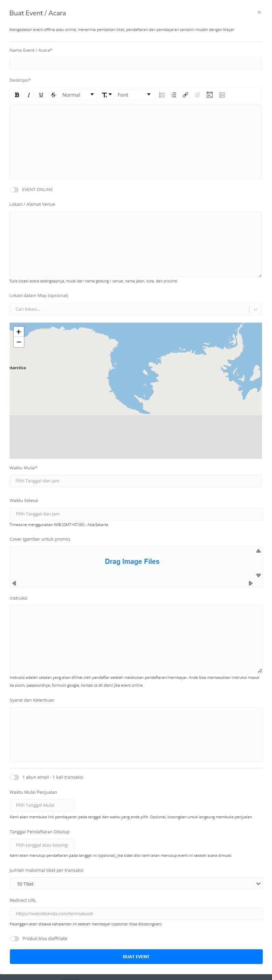Image resolution: width=272 pixels, height=980 pixels.
Task: Expand the 50 Tiket maximum ticket dropdown
Action: pos(136,884)
